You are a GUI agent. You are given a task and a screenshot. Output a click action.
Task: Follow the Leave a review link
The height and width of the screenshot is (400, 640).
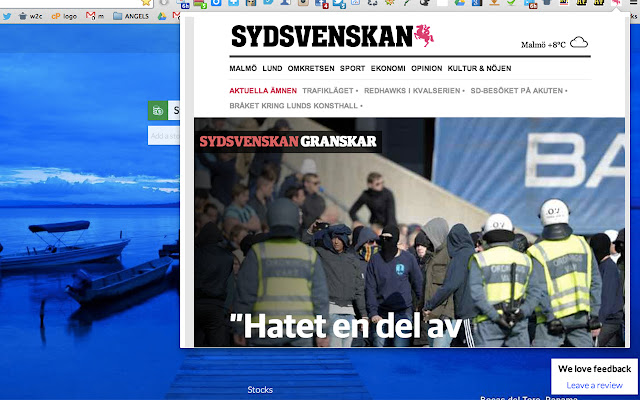click(x=595, y=385)
